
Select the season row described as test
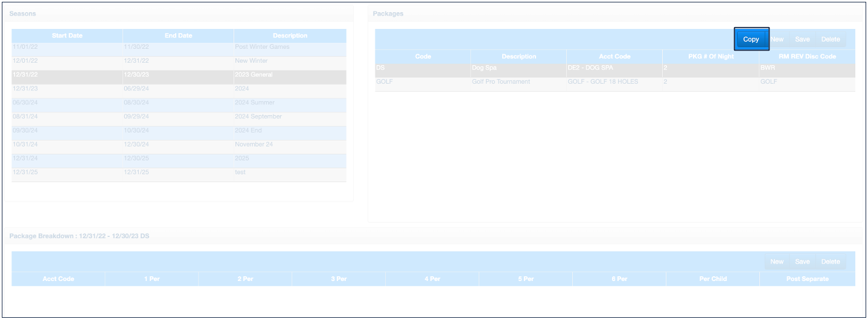(179, 172)
